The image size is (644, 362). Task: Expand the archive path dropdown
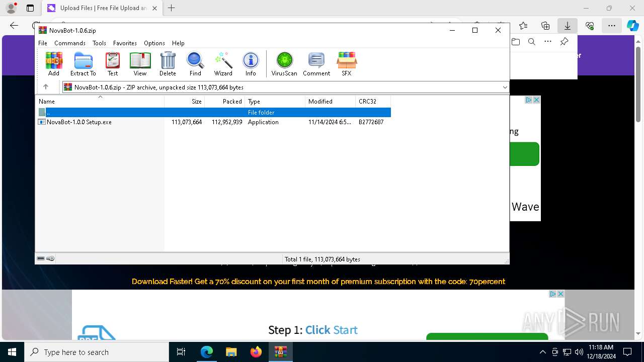[x=505, y=87]
